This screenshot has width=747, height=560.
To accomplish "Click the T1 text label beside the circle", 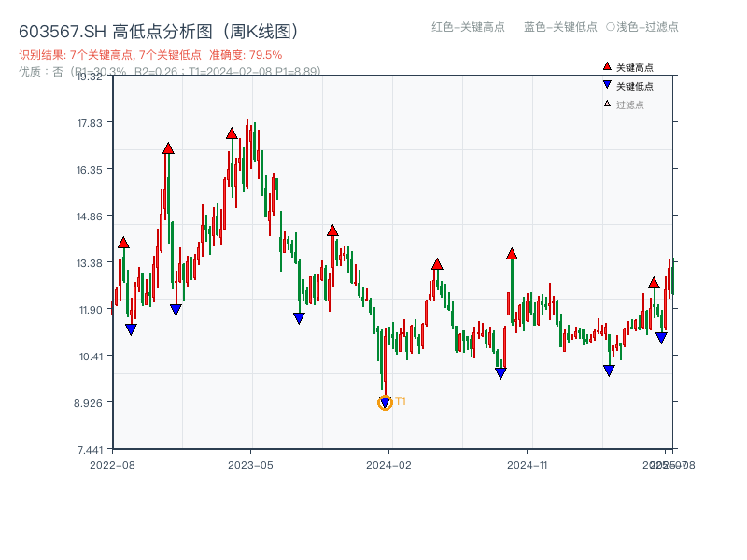I will [x=402, y=401].
